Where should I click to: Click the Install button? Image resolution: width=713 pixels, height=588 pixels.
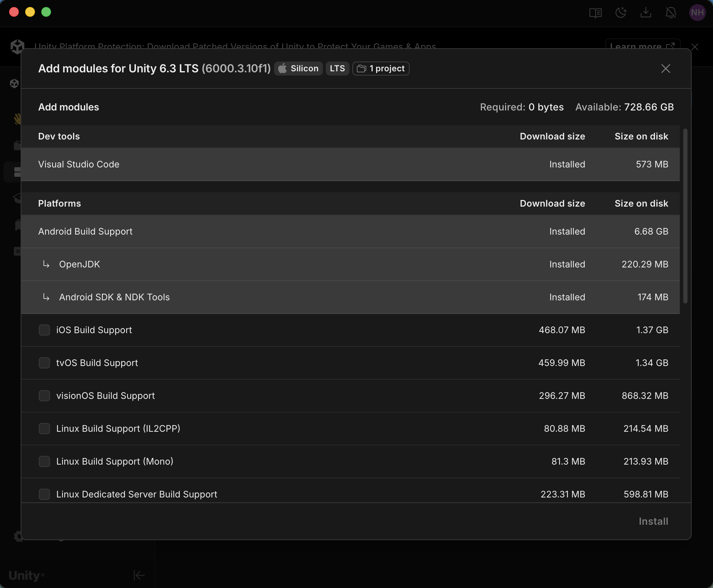653,521
